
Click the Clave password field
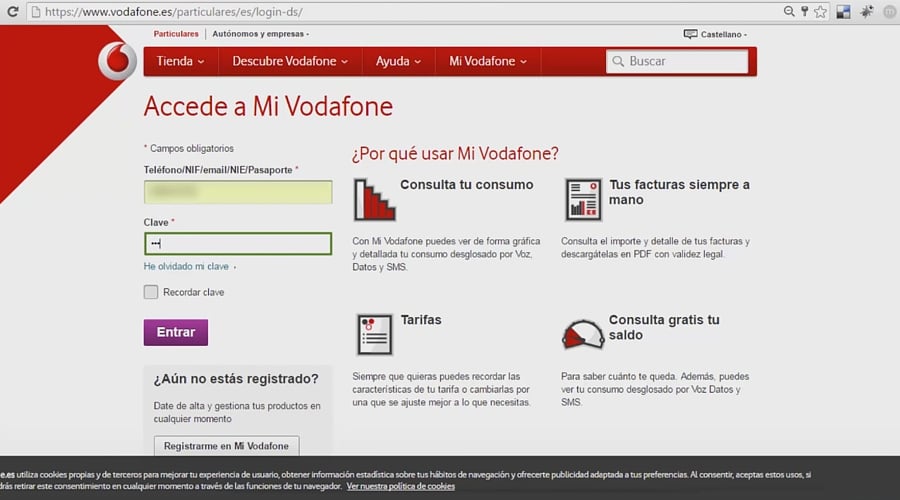point(238,243)
